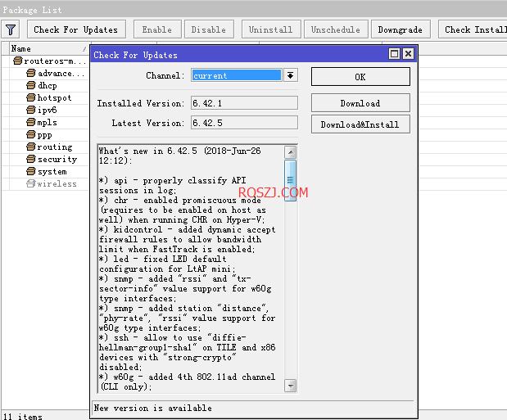The width and height of the screenshot is (507, 420).
Task: Open the Channel dropdown arrow
Action: coord(291,75)
